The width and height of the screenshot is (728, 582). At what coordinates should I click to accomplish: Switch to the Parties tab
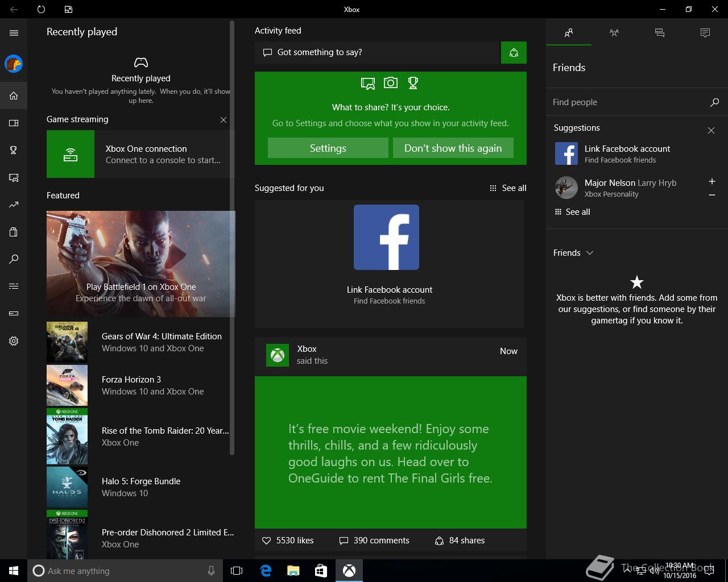coord(614,33)
